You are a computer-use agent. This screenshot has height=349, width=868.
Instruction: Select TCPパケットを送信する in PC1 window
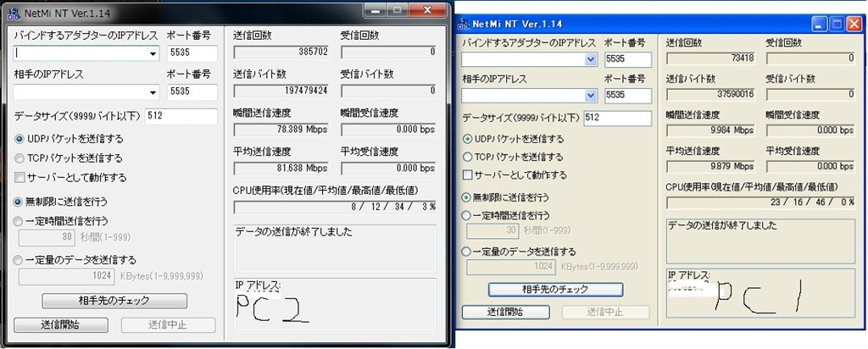click(513, 157)
